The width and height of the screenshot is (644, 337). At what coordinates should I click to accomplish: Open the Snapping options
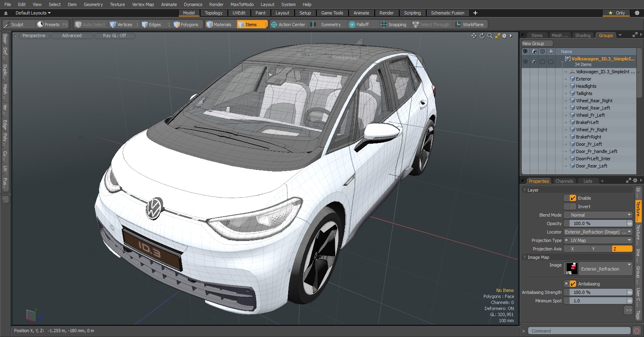click(394, 25)
